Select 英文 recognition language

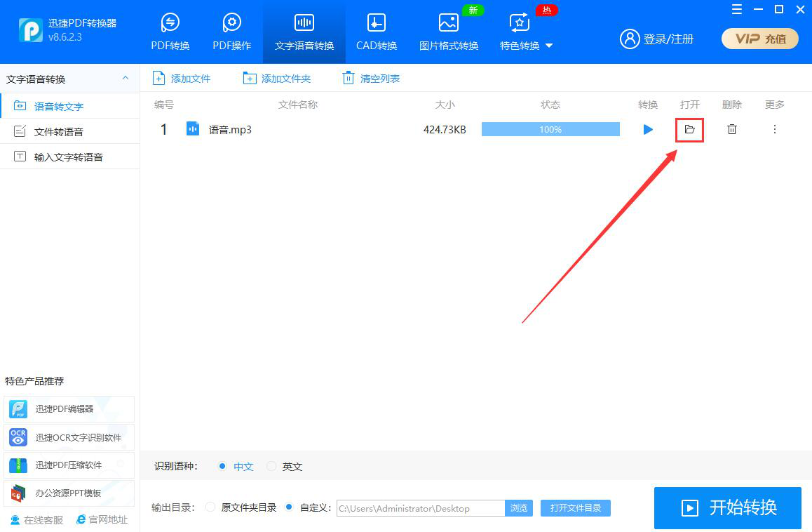(x=284, y=466)
